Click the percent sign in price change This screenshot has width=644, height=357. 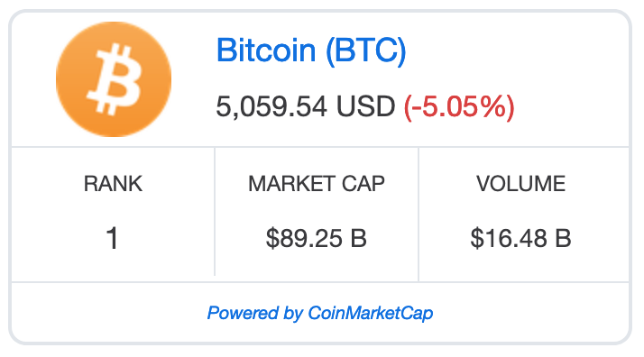point(494,106)
